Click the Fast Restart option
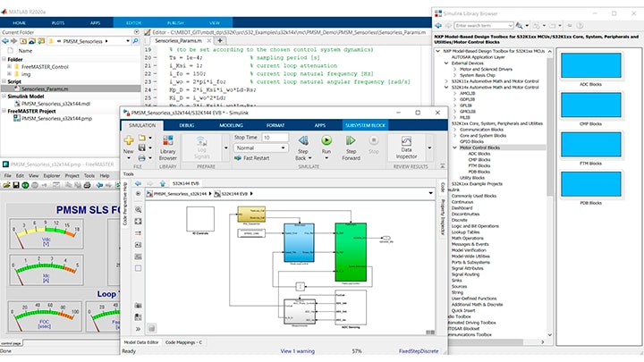644x362 pixels. coord(256,157)
